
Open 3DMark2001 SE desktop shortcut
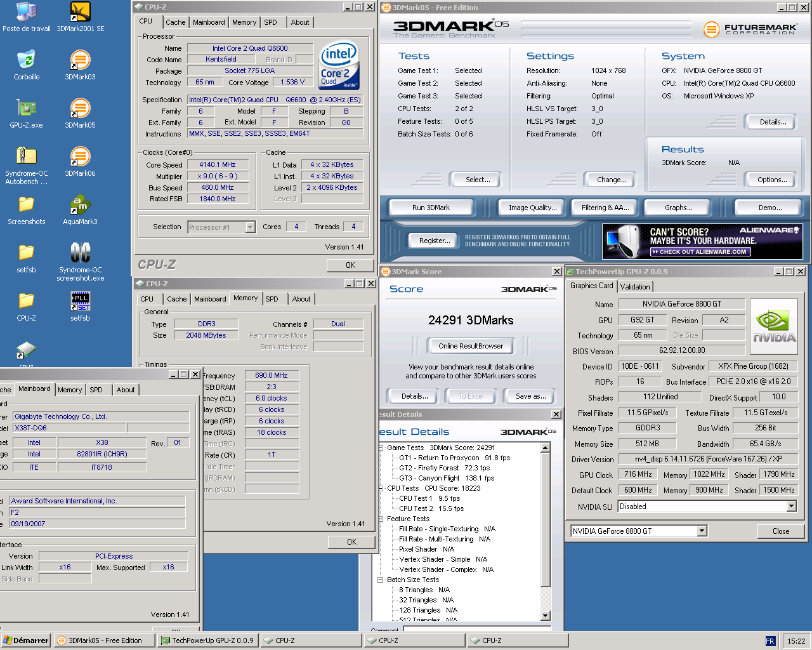pyautogui.click(x=80, y=17)
